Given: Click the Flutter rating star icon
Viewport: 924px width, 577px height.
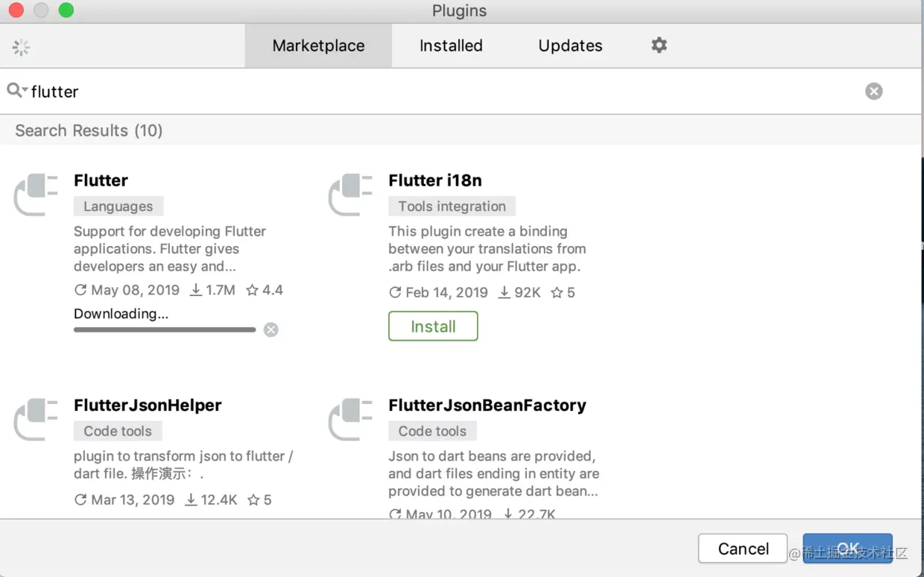Looking at the screenshot, I should pyautogui.click(x=253, y=290).
